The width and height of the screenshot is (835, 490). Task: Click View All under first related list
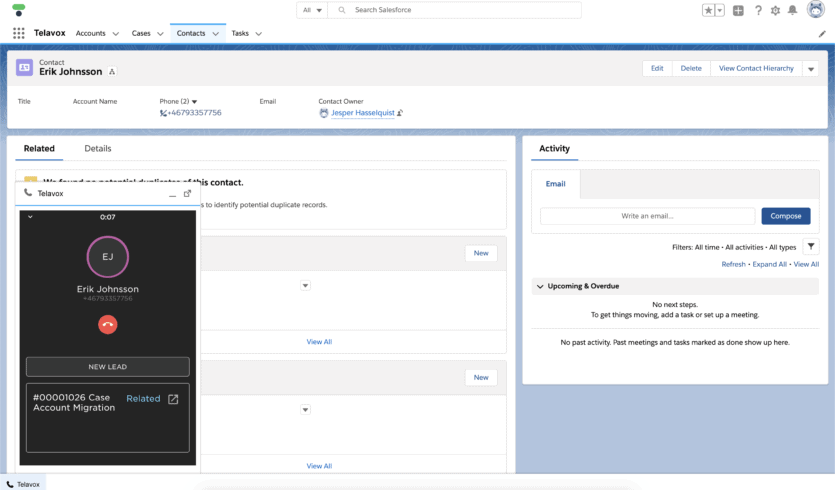click(319, 342)
